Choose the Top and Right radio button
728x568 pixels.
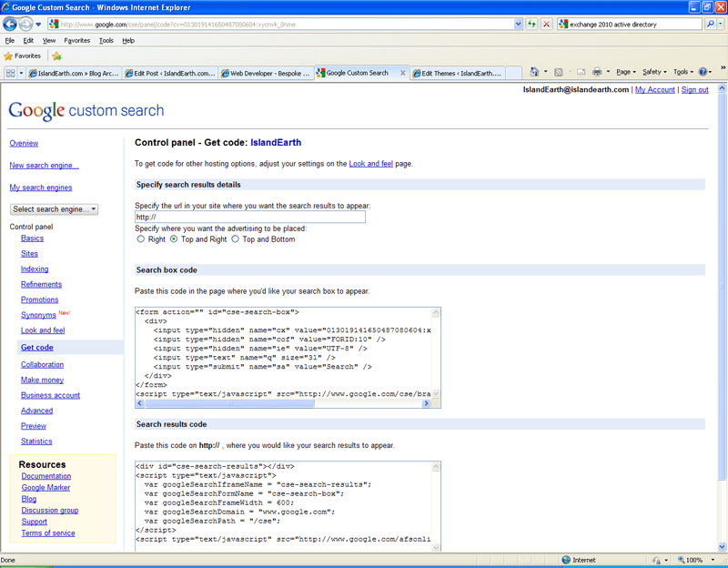(173, 239)
